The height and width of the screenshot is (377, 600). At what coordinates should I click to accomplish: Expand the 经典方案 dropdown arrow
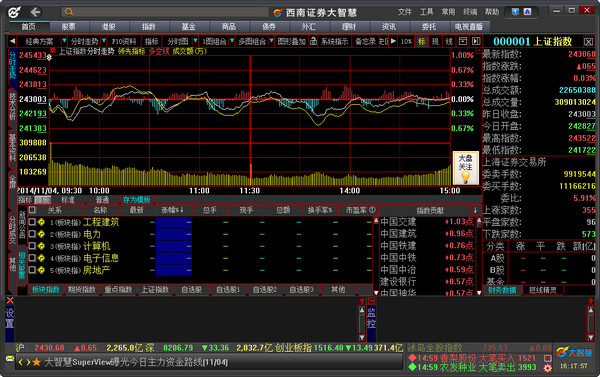coord(64,41)
